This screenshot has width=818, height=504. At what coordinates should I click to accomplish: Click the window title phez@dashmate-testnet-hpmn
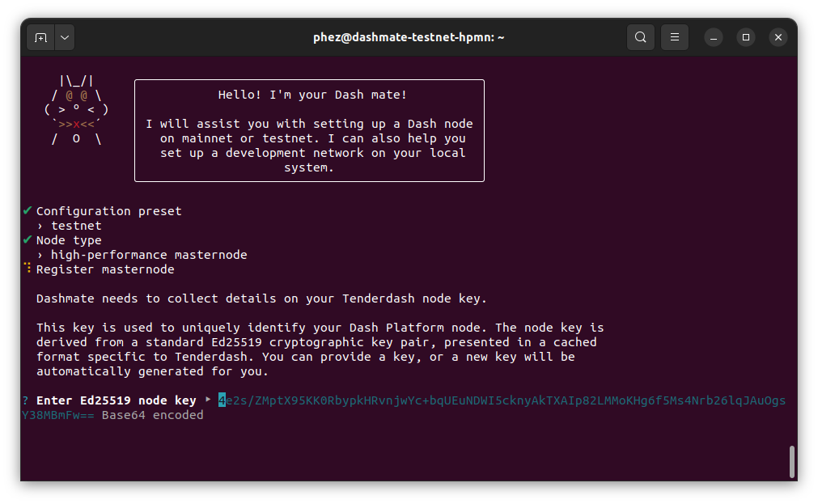[x=409, y=37]
